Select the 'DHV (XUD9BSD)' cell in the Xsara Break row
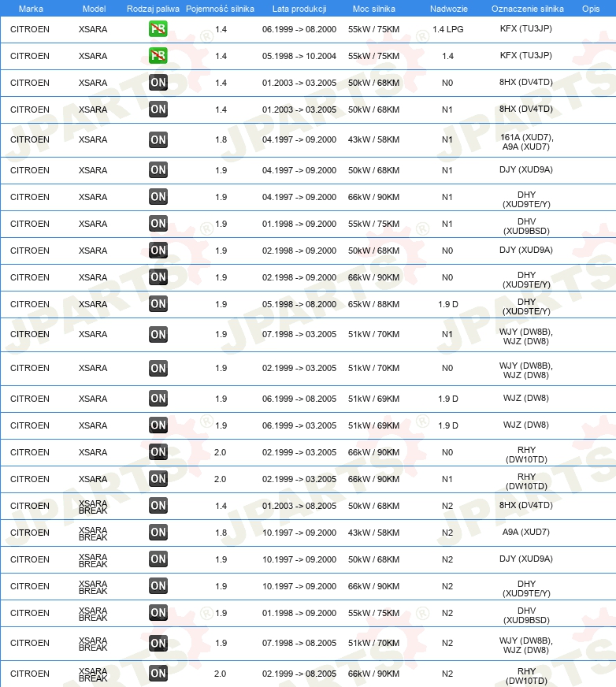The height and width of the screenshot is (687, 616). click(526, 615)
